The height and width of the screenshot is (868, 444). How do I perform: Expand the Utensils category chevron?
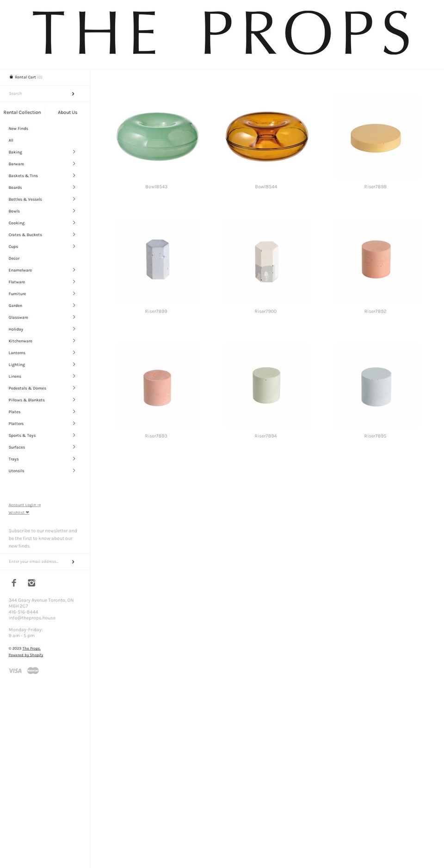(74, 470)
